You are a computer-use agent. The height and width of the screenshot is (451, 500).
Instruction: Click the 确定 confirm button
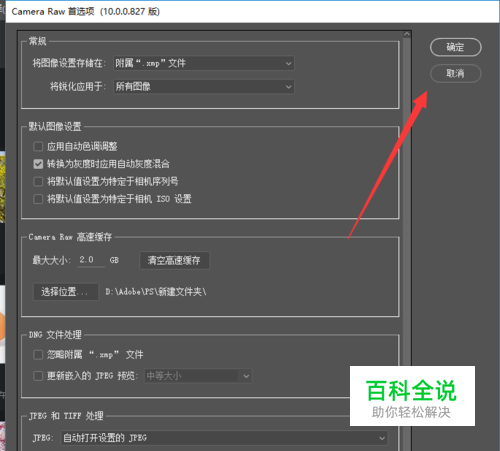pos(456,47)
